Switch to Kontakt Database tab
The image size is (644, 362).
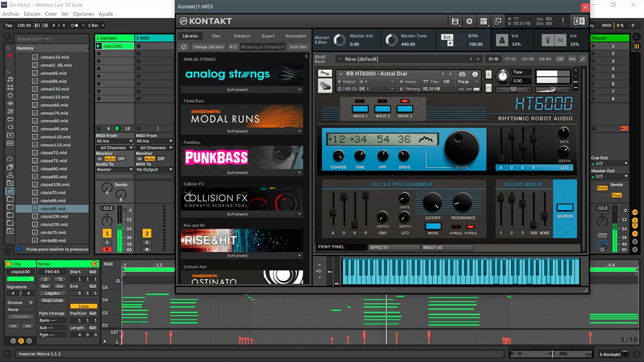tap(242, 36)
